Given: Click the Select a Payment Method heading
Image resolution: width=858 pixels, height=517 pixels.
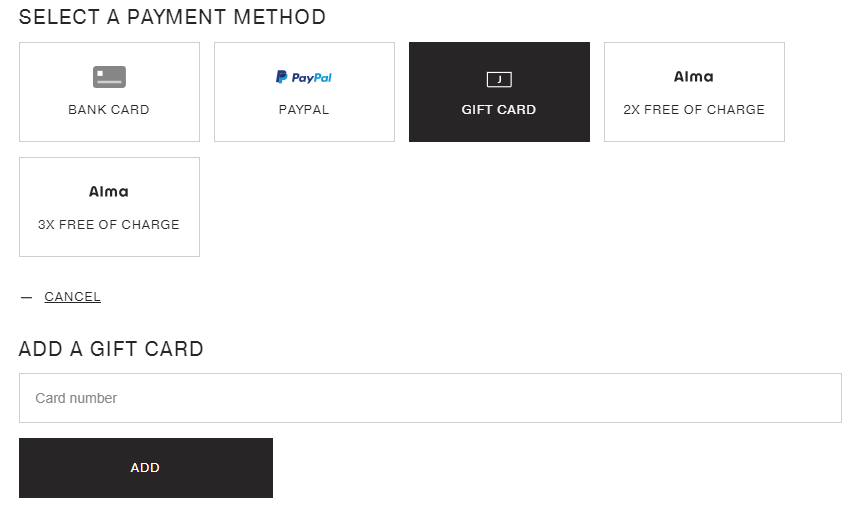Looking at the screenshot, I should (x=172, y=17).
